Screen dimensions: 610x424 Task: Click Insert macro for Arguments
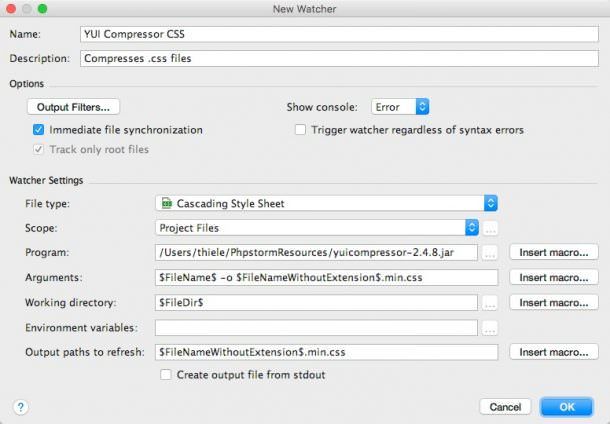(554, 278)
